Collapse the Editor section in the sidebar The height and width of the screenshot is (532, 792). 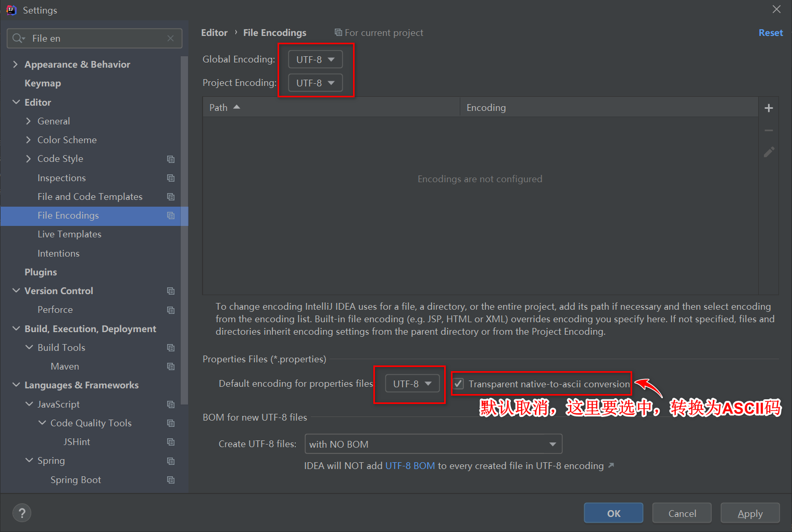click(16, 102)
